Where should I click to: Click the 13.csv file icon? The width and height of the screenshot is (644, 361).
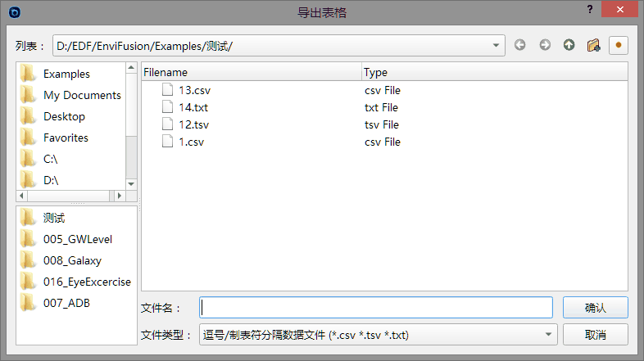[168, 89]
